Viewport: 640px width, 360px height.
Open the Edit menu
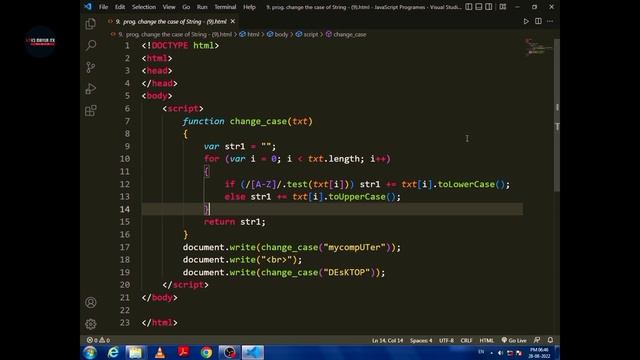click(120, 7)
